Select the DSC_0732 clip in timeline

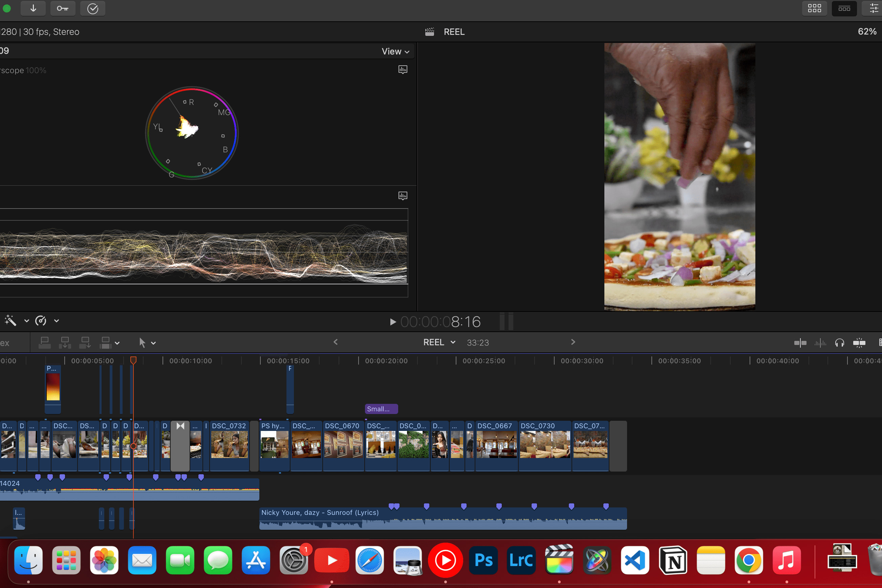(229, 445)
